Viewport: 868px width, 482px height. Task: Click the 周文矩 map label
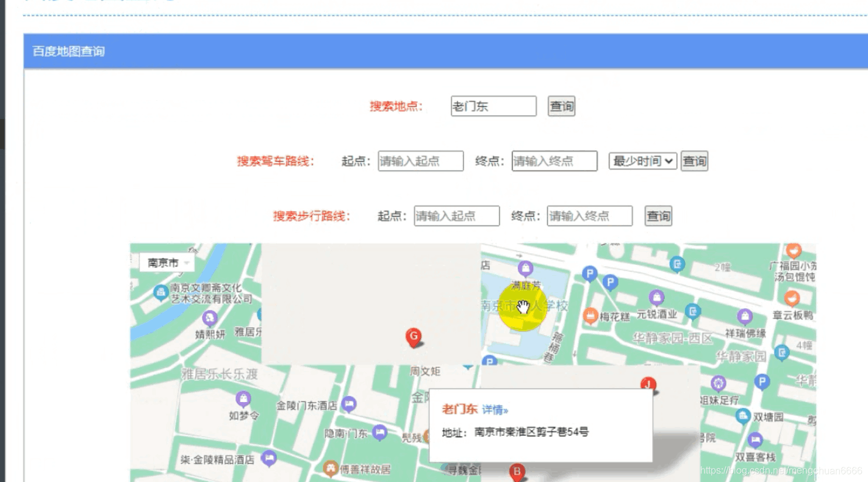pos(425,372)
